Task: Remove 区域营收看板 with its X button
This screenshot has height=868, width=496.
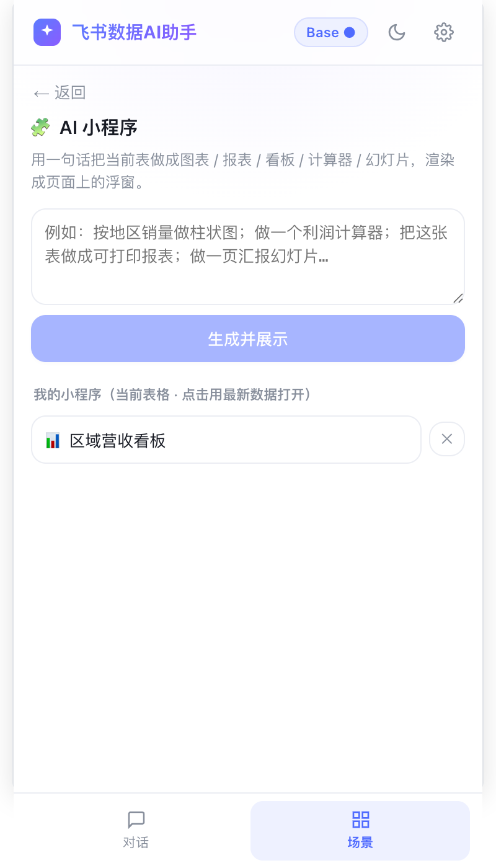Action: point(447,439)
